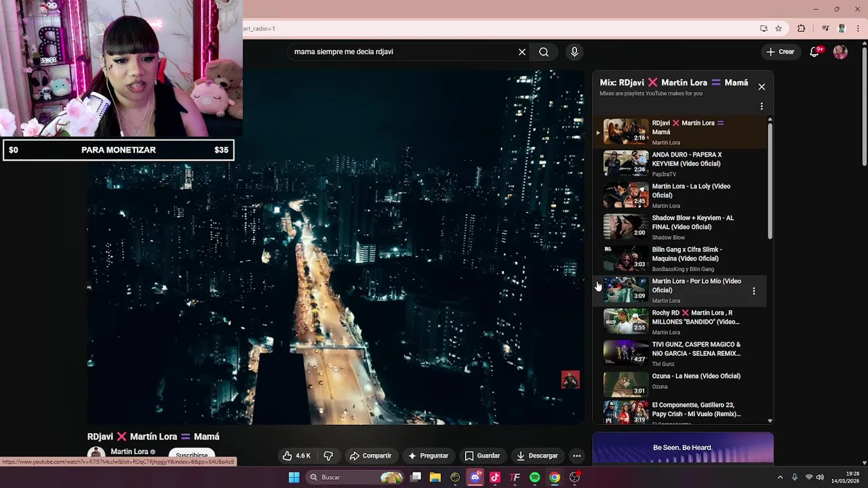
Task: Click the tray microphone icon
Action: pyautogui.click(x=795, y=477)
